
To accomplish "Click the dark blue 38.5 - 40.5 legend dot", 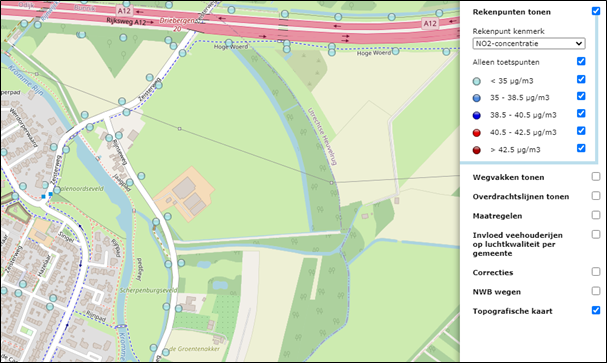I will click(x=477, y=115).
